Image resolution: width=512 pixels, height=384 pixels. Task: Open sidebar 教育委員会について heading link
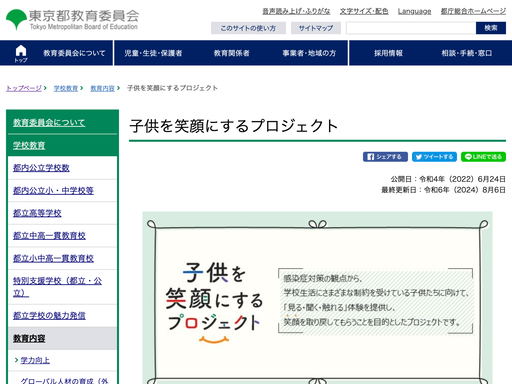(x=49, y=122)
